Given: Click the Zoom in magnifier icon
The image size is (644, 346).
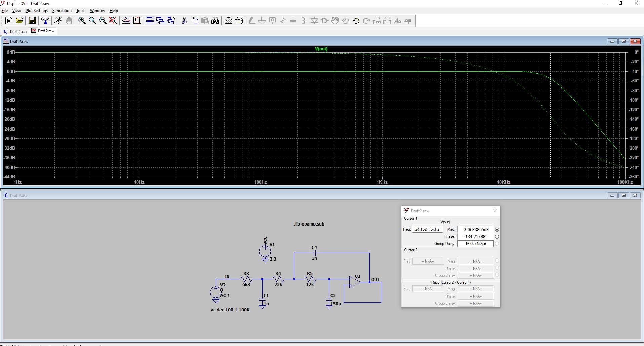Looking at the screenshot, I should (x=82, y=21).
